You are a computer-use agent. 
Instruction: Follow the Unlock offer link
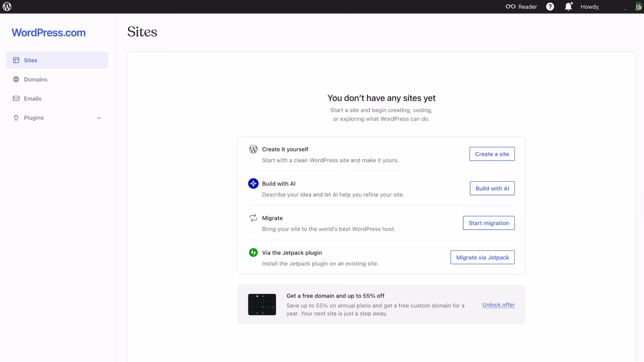498,305
